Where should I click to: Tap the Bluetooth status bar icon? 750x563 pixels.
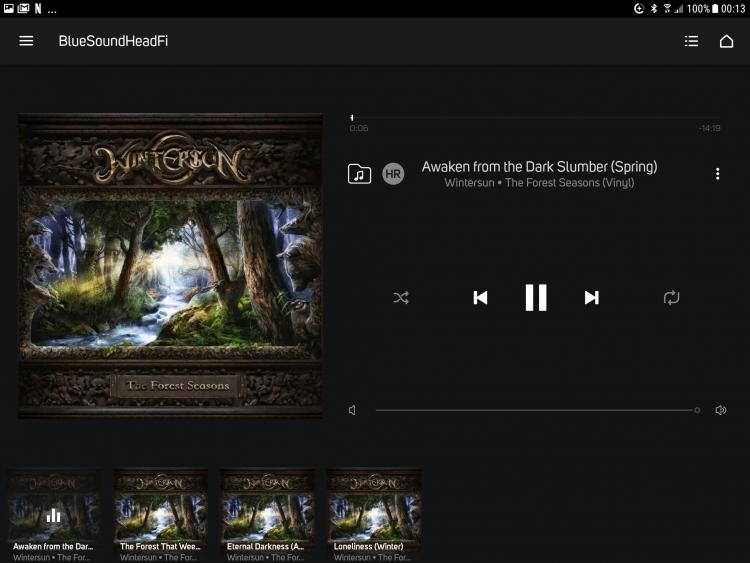(x=653, y=9)
